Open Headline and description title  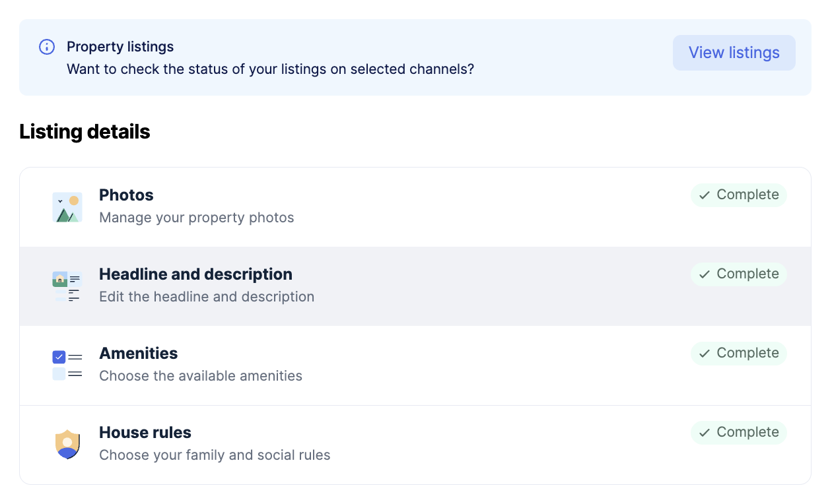195,274
